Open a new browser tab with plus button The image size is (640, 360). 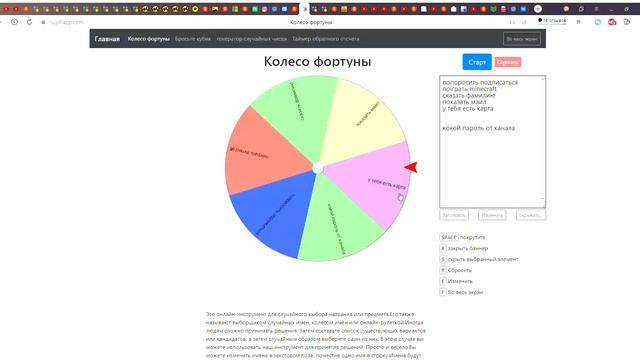click(538, 9)
